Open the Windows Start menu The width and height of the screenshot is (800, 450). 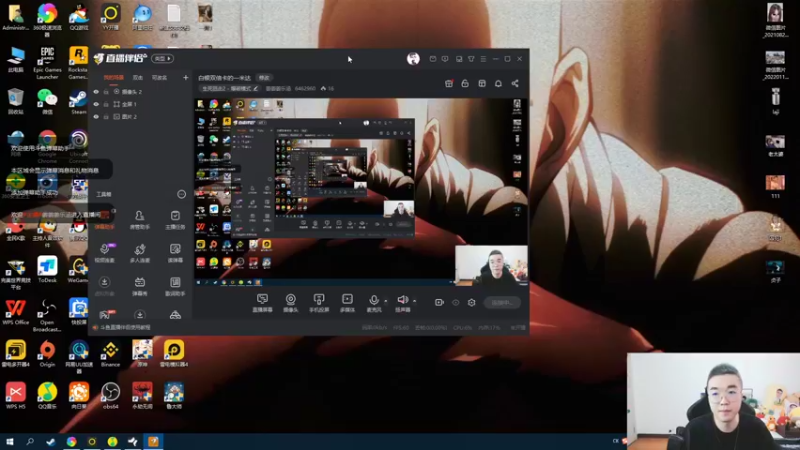(x=10, y=442)
